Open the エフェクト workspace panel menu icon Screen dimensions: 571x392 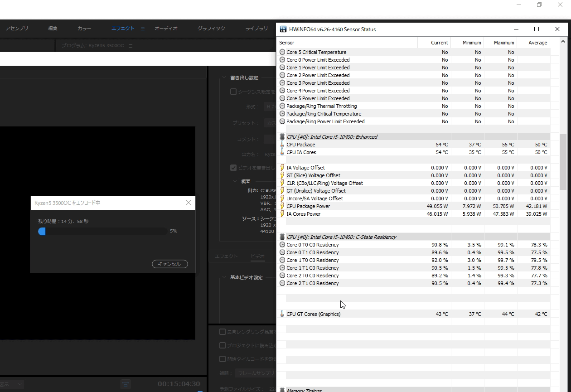(x=143, y=29)
